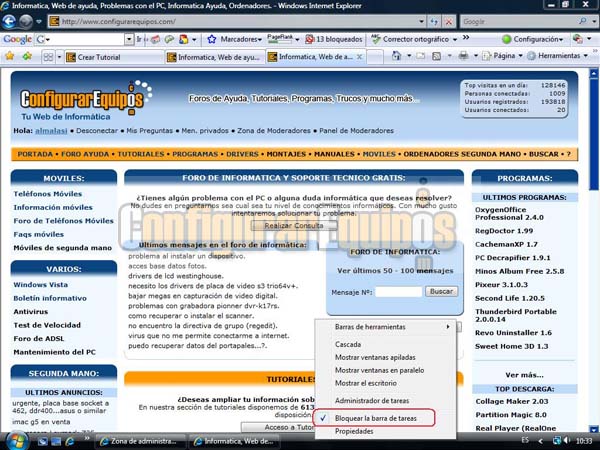This screenshot has width=600, height=450.
Task: Select Mostrar ventanas apiladas
Action: (x=375, y=357)
